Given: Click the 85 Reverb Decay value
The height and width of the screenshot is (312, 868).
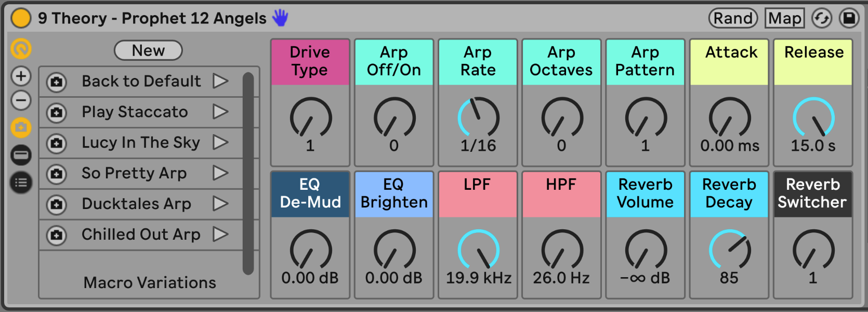Looking at the screenshot, I should coord(729,278).
